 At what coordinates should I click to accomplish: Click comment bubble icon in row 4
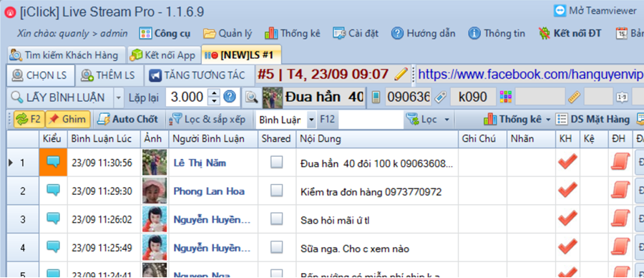tap(54, 246)
